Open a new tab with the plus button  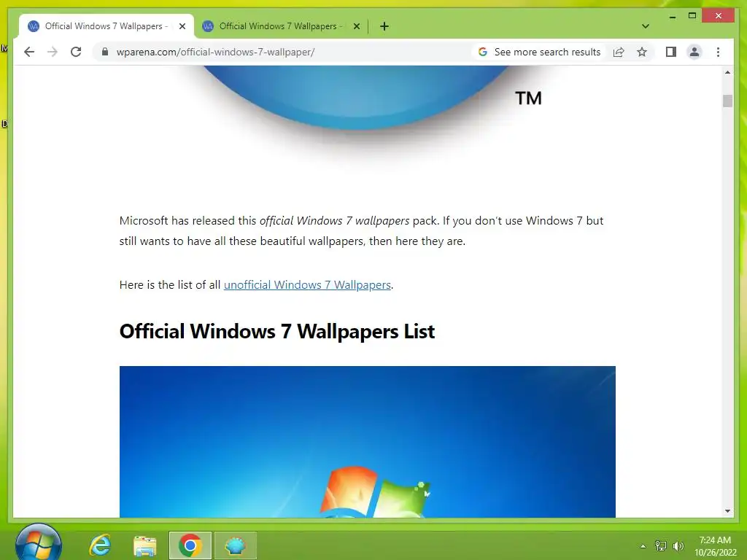(384, 26)
